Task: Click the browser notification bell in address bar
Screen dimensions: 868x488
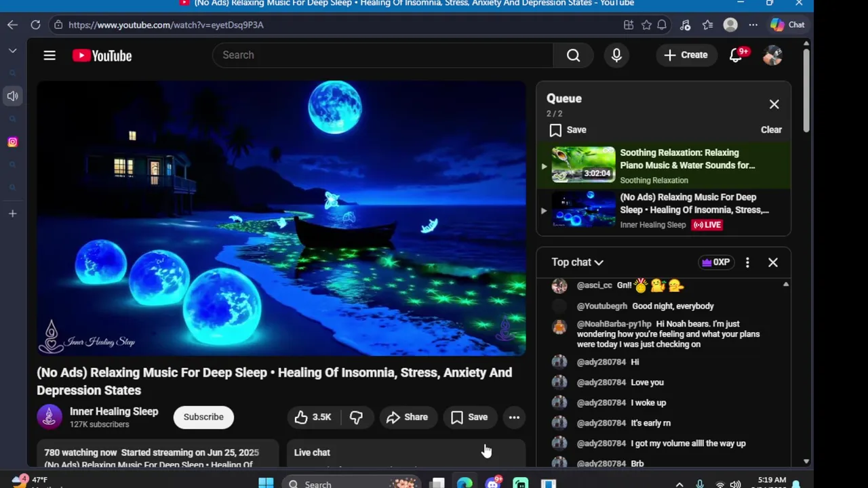Action: point(662,25)
